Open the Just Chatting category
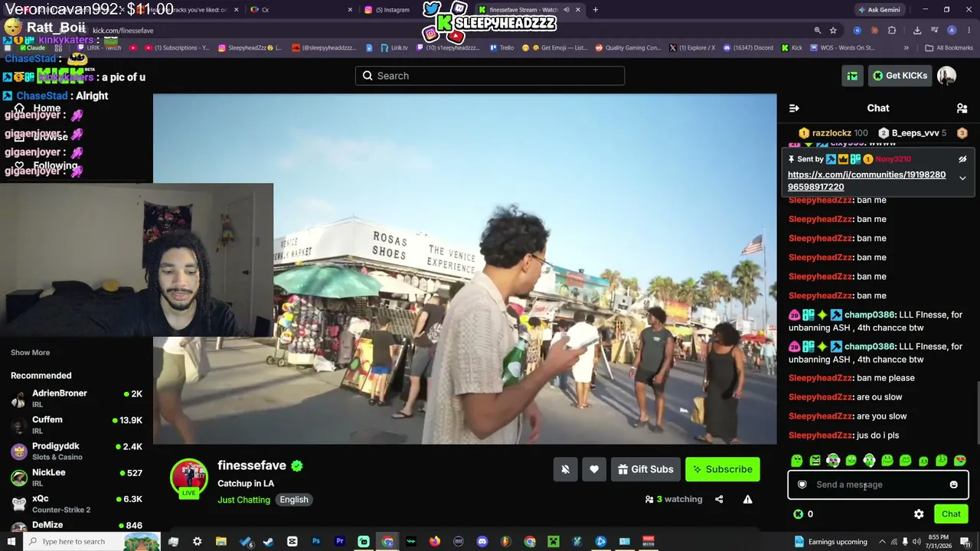 coord(243,500)
